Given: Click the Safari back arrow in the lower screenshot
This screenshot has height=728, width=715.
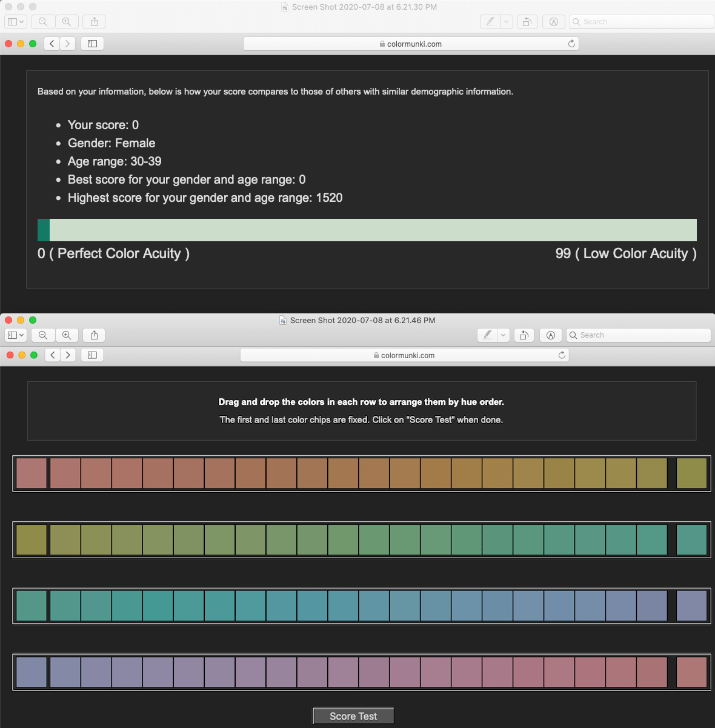Looking at the screenshot, I should (53, 355).
